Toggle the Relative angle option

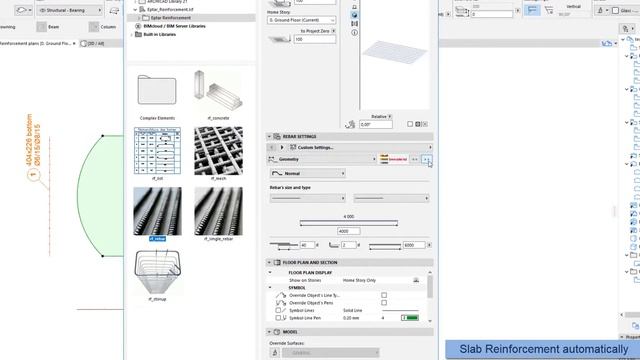[390, 117]
